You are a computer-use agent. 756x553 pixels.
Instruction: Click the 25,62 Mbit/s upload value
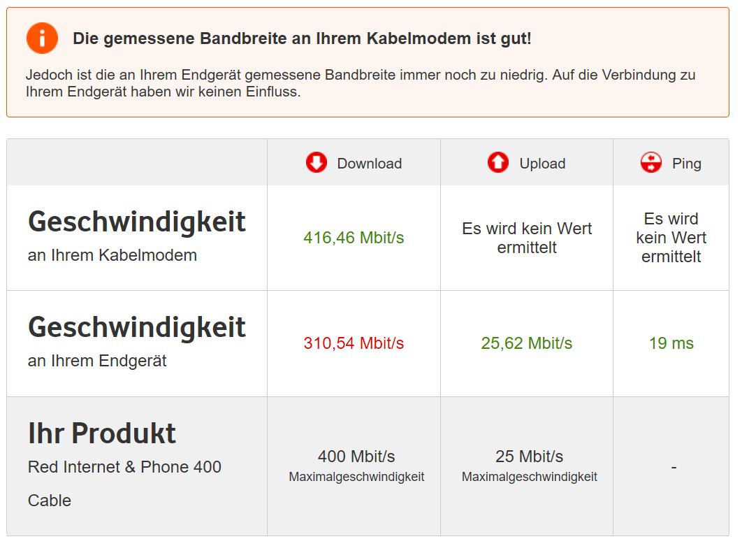526,343
